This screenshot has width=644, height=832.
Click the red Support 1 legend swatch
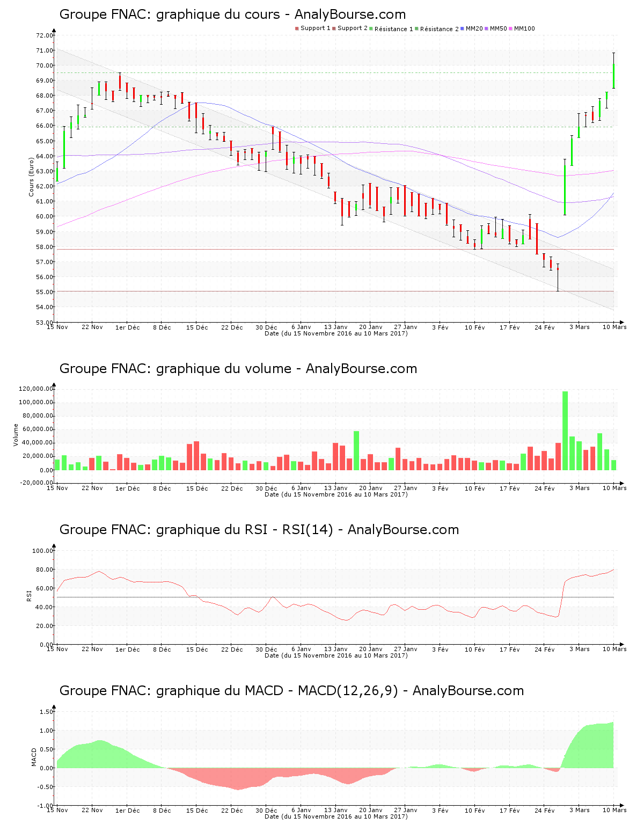coord(297,28)
